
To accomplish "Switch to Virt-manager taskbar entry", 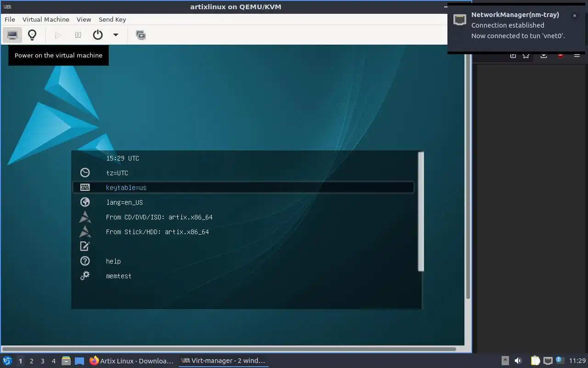I will pos(223,361).
